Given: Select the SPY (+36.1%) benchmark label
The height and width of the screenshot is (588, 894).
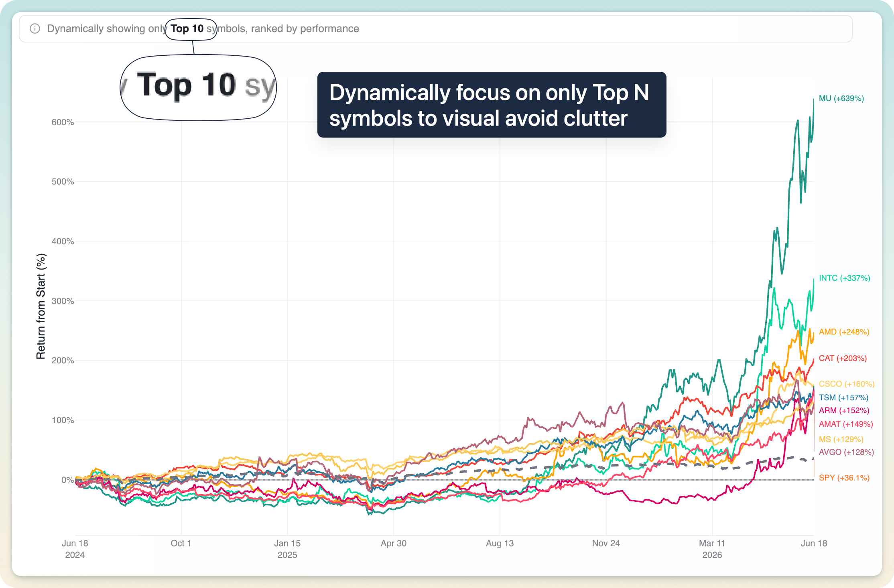Looking at the screenshot, I should click(x=844, y=478).
